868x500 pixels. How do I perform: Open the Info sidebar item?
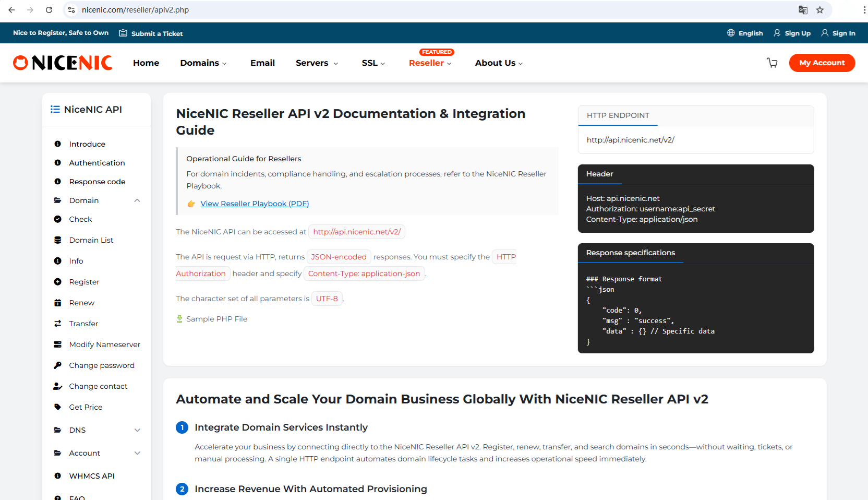(76, 261)
